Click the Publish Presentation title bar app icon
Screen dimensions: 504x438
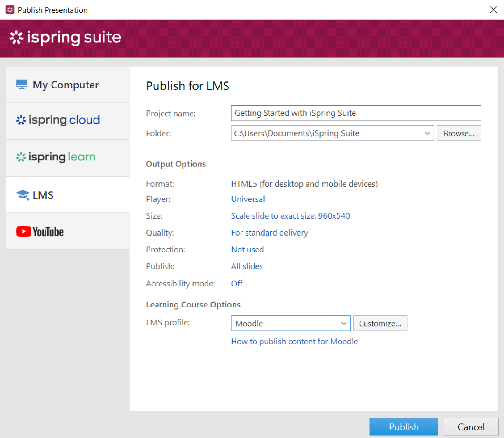pyautogui.click(x=10, y=10)
